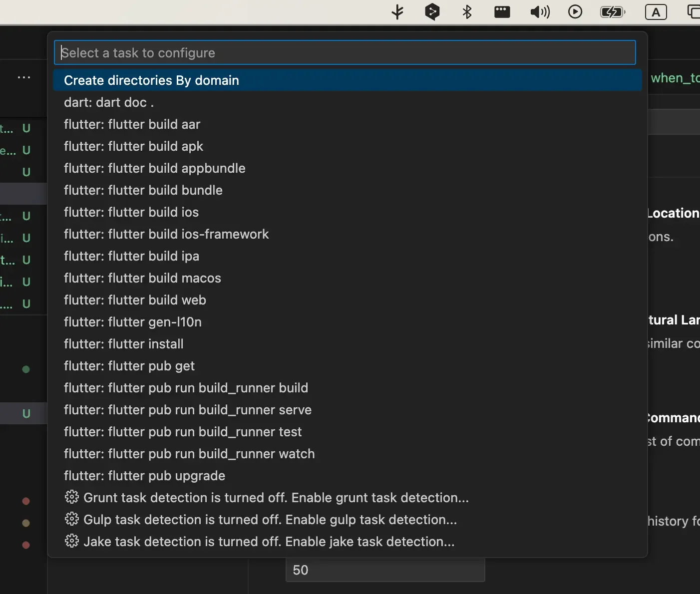Pick 'flutter: flutter pub get' task
Viewport: 700px width, 594px height.
348,366
